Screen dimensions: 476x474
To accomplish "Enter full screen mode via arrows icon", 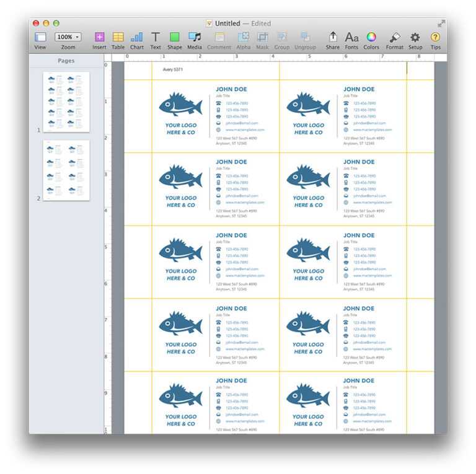I will coord(441,23).
